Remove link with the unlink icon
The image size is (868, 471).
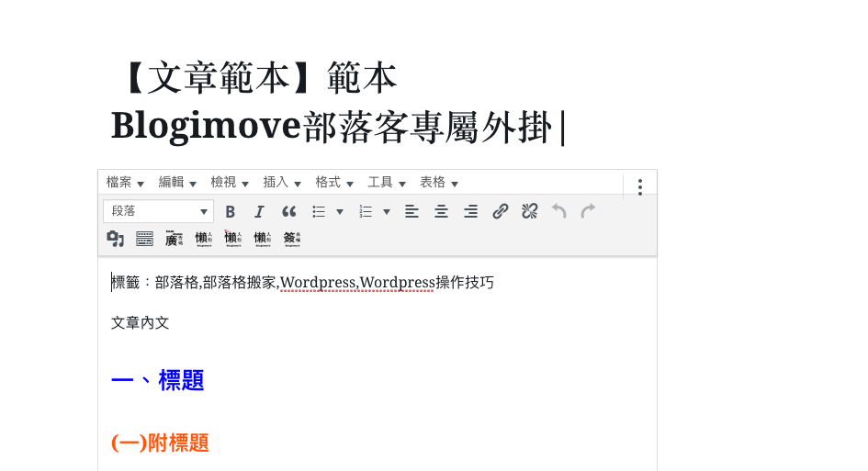[530, 211]
